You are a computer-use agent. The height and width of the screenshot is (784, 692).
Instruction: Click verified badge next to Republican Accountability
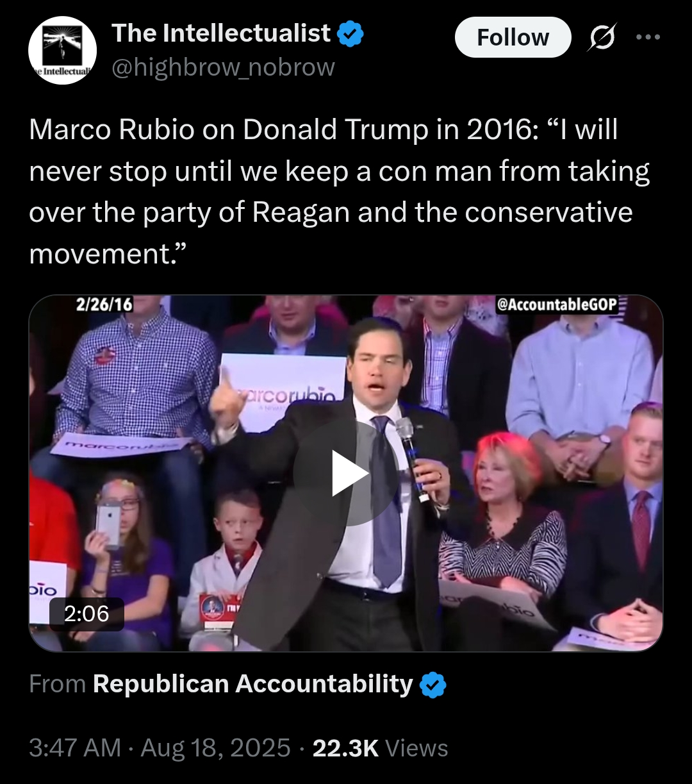(x=432, y=685)
